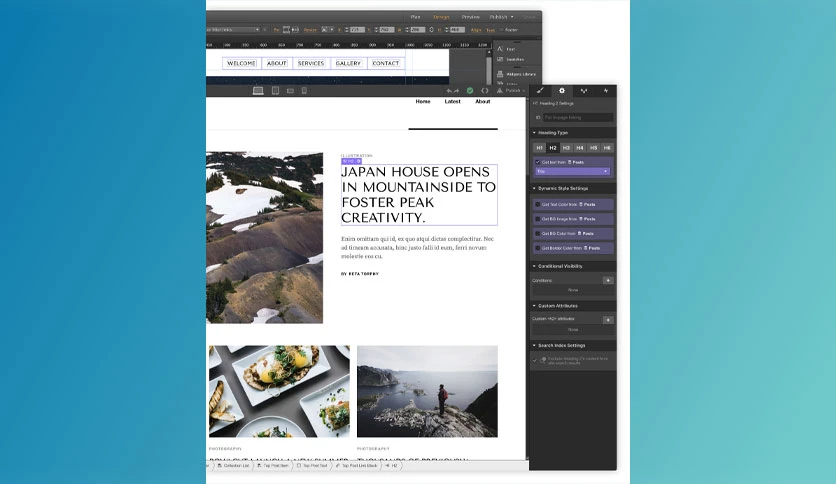Viewport: 836px width, 484px height.
Task: Select the GALLERY menu item
Action: click(x=348, y=63)
